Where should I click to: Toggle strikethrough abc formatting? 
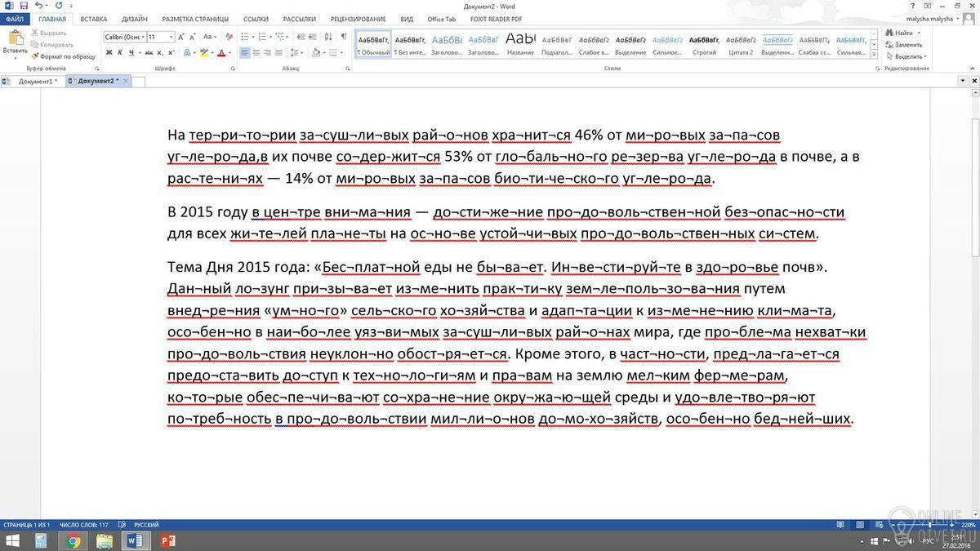[149, 53]
